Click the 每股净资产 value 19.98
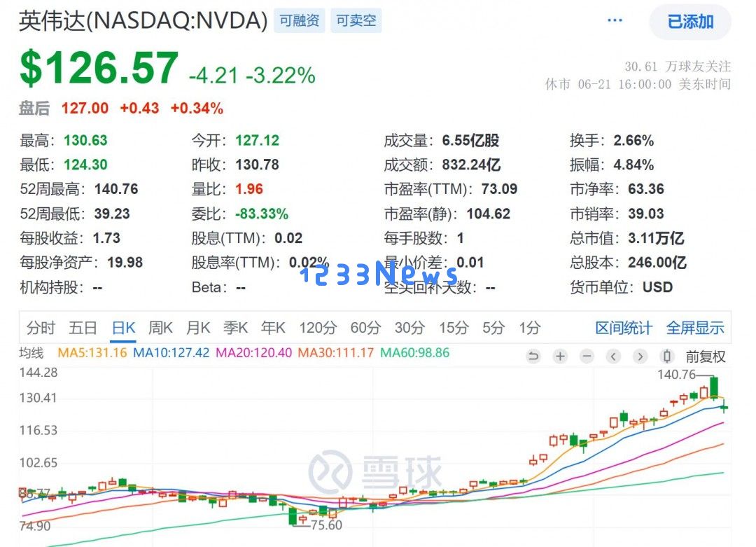 pyautogui.click(x=125, y=263)
